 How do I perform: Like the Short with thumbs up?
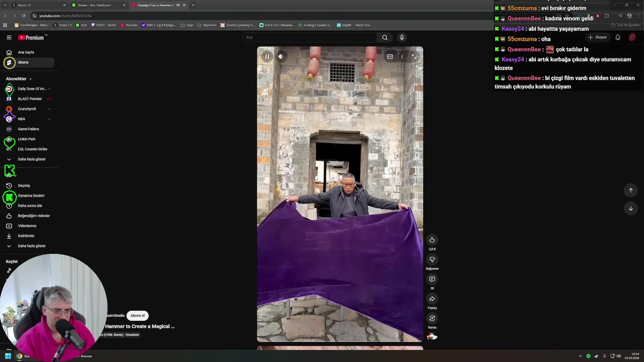point(432,240)
